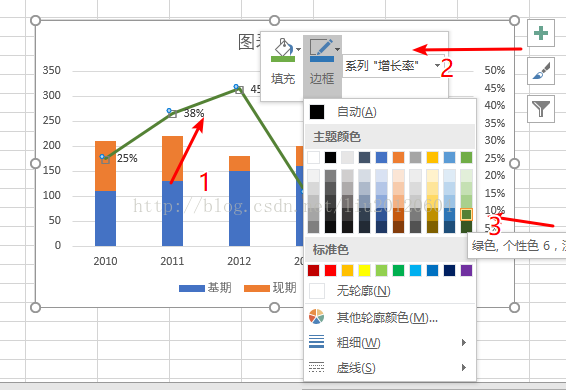Open the Chart Filters funnel icon
Screen dimensions: 566x390
(x=541, y=109)
